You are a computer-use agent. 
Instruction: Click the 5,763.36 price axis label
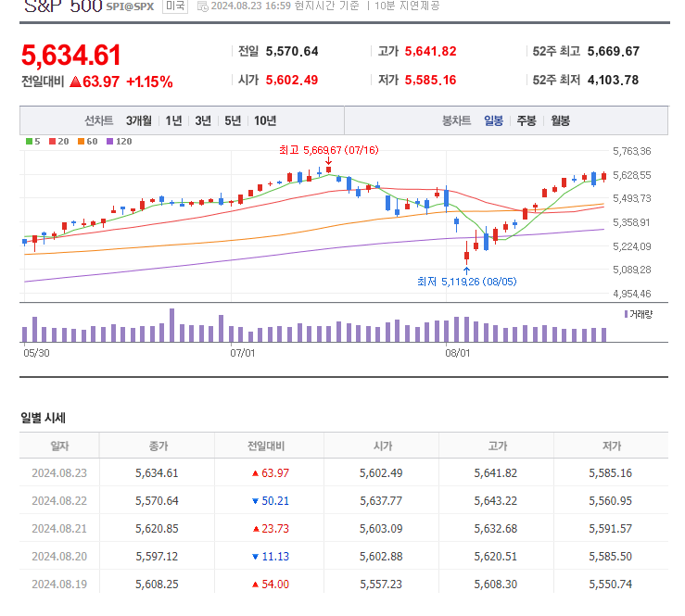tap(632, 151)
